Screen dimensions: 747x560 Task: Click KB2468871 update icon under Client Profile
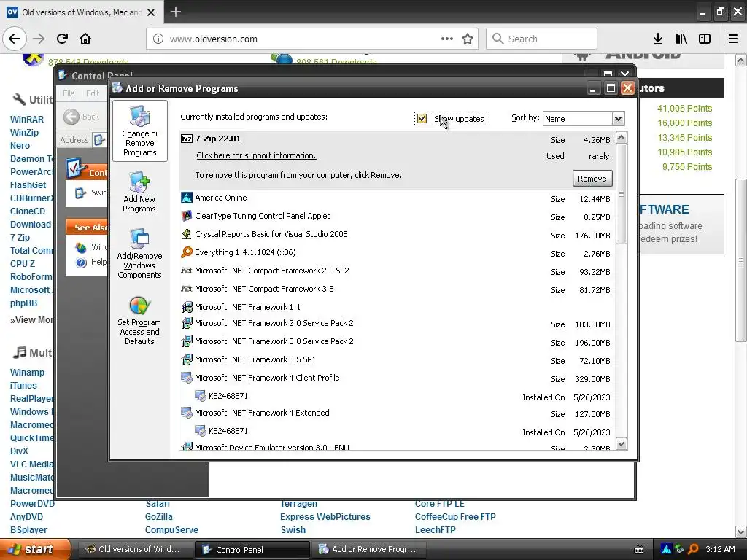coord(201,396)
